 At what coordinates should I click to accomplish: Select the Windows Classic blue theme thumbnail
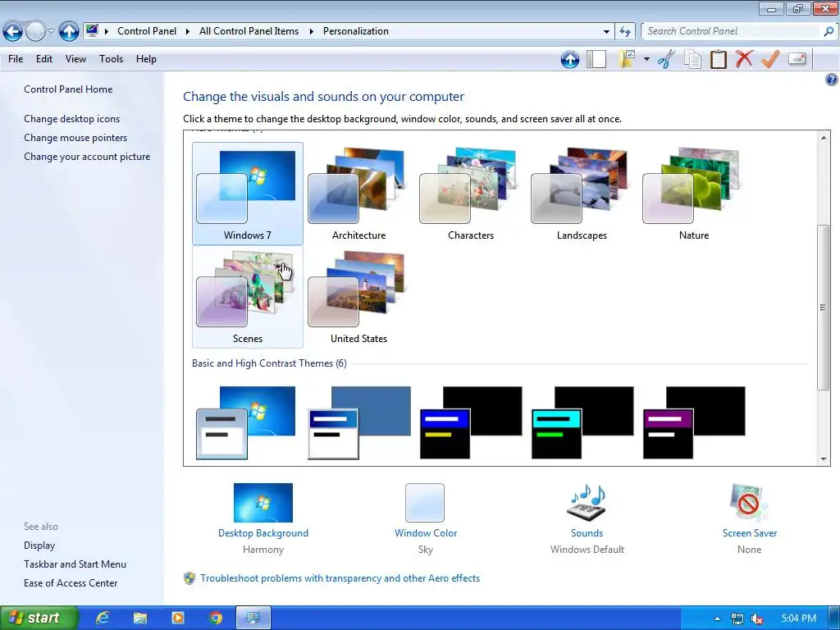[x=359, y=422]
